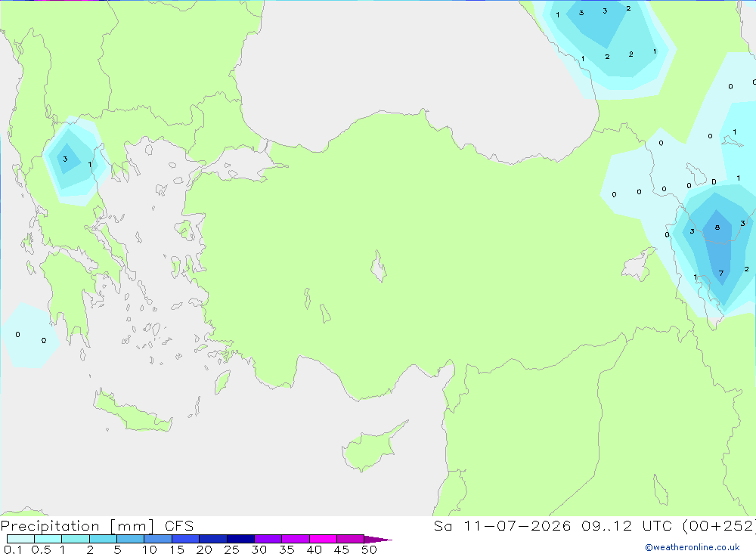
Task: Select the 10–15 mm legend swatch
Action: [x=158, y=539]
